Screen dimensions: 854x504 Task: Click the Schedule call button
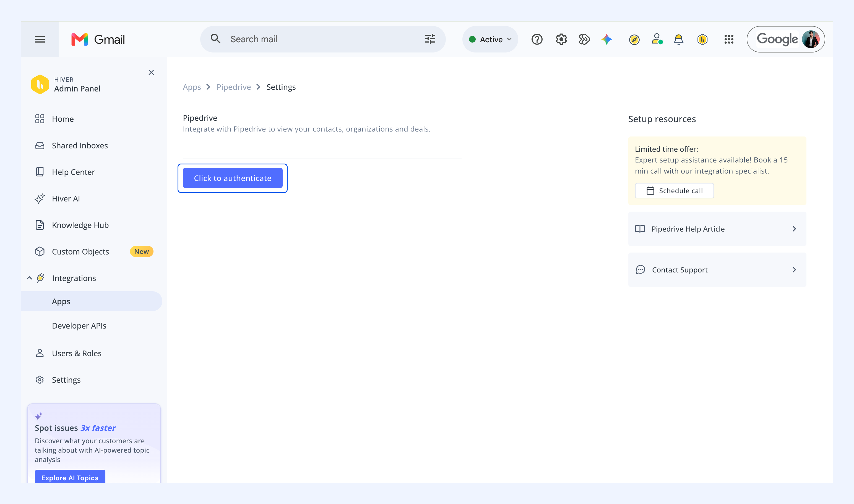(674, 191)
